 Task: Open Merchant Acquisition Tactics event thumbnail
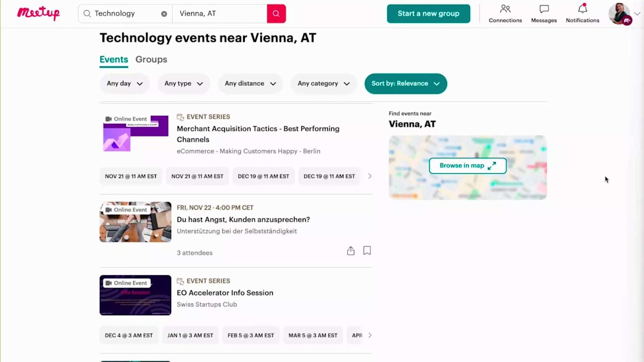coord(135,132)
